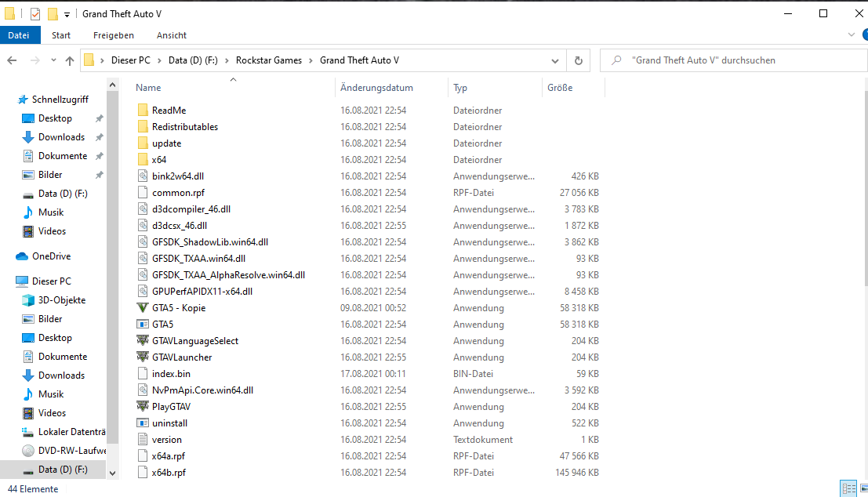This screenshot has width=868, height=497.
Task: Click the new folder quick access icon
Action: (x=53, y=13)
